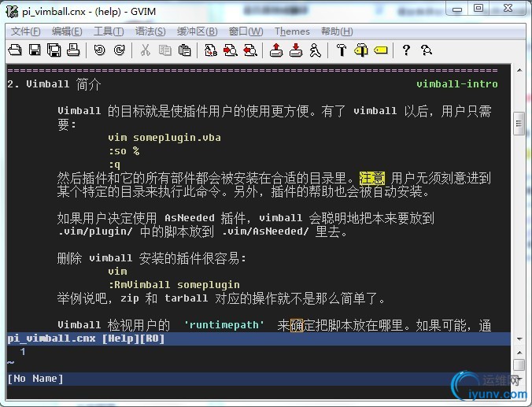Viewport: 532px width, 407px height.
Task: Print buffer toolbar icon
Action: [x=73, y=50]
